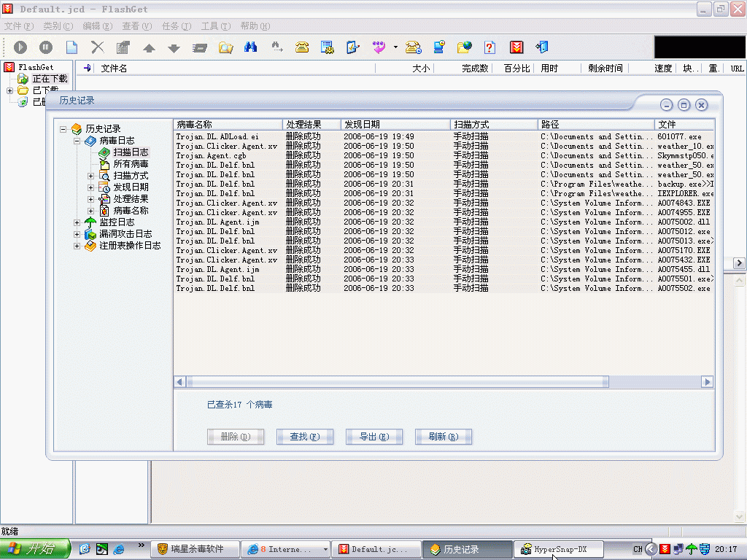The image size is (747, 560).
Task: Expand the 漏洞攻击日志 tree node
Action: [77, 234]
